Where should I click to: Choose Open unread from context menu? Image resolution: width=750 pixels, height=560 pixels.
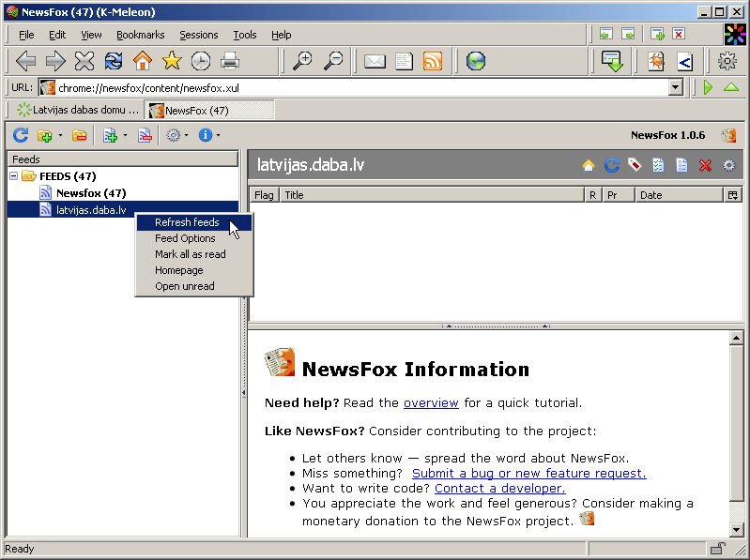click(x=194, y=286)
